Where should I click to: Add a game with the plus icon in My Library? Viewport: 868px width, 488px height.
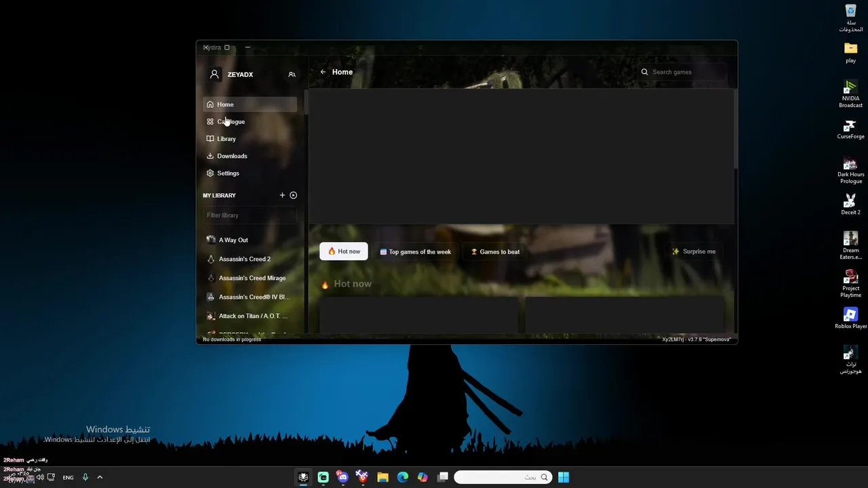[282, 195]
